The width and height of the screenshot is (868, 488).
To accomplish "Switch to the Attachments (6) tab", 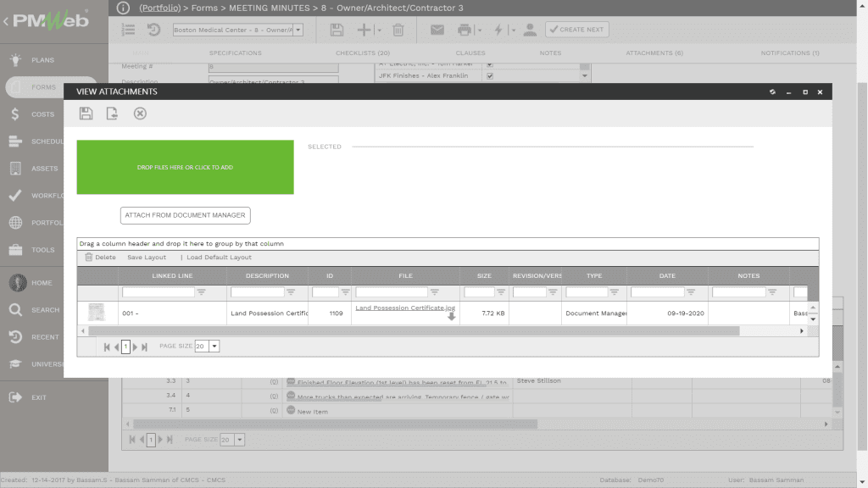I will click(x=654, y=53).
